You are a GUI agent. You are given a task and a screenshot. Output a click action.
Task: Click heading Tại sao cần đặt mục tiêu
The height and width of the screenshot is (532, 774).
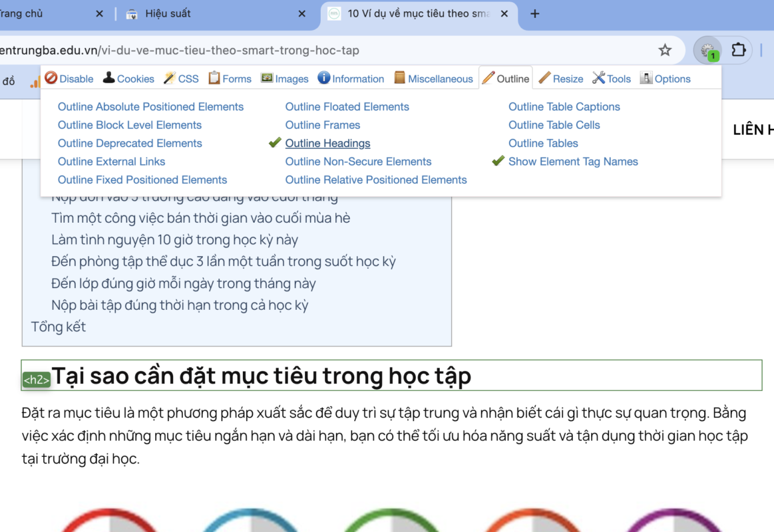click(x=261, y=376)
